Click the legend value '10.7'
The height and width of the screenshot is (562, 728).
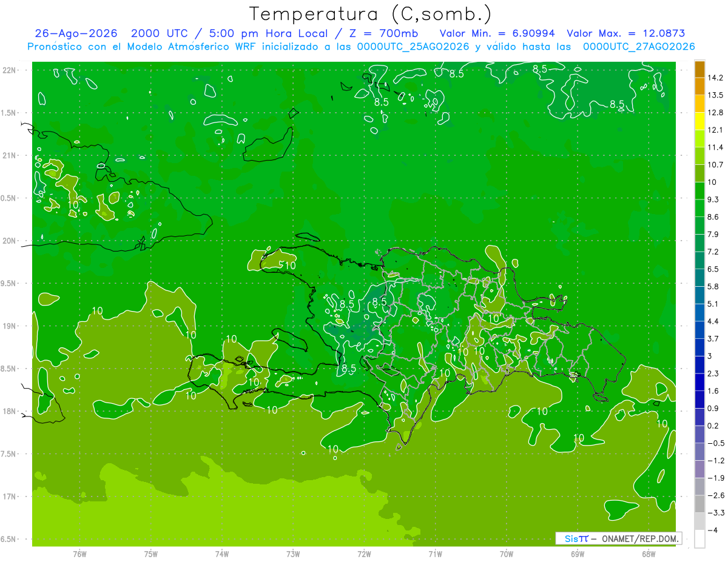point(715,165)
